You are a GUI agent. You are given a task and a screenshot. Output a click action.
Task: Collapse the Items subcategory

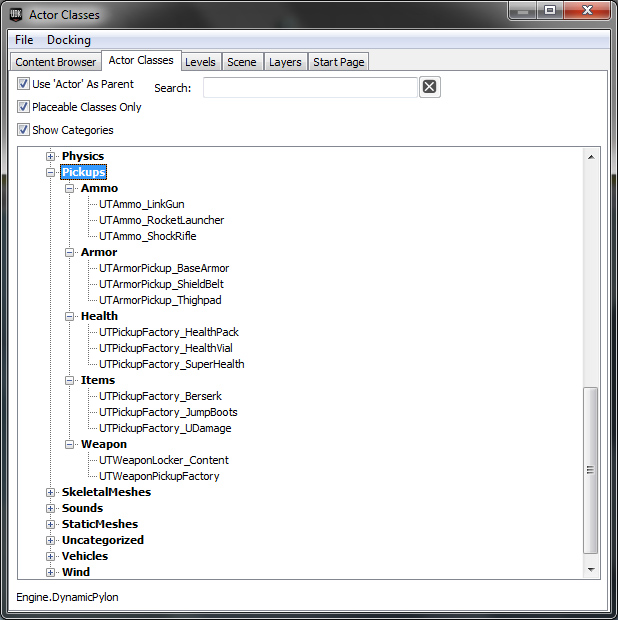coord(70,380)
